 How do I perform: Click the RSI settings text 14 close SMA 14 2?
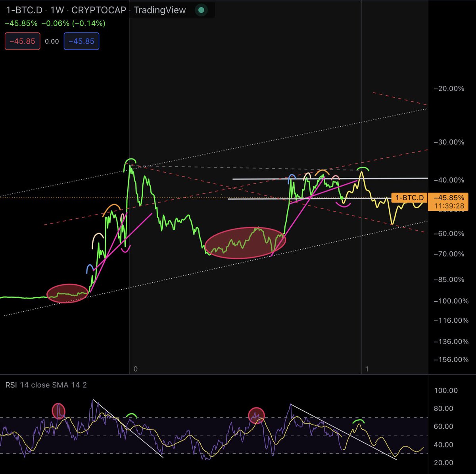pos(53,385)
